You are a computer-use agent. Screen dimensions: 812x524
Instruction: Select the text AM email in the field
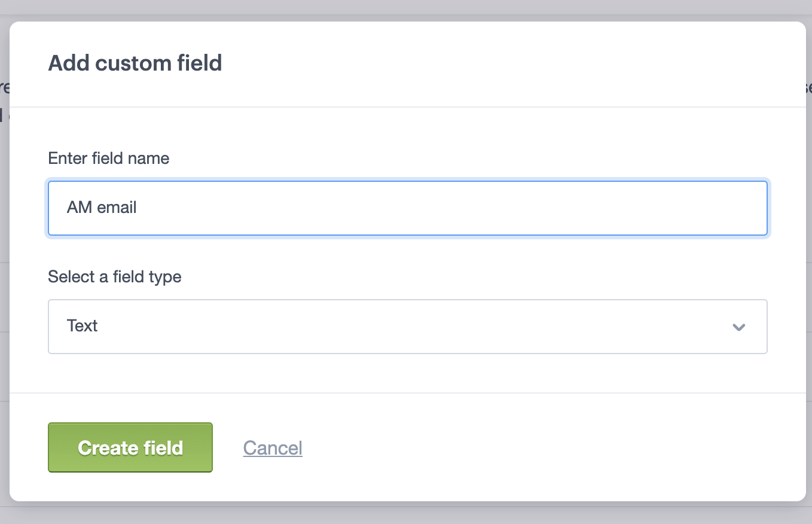click(x=101, y=208)
